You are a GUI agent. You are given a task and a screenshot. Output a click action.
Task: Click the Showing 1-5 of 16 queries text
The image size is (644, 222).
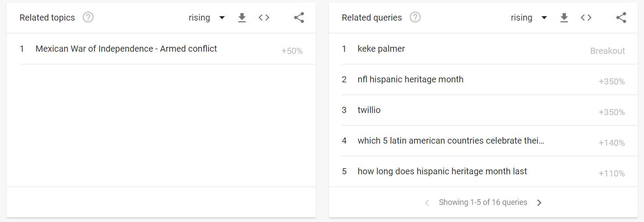tap(483, 202)
